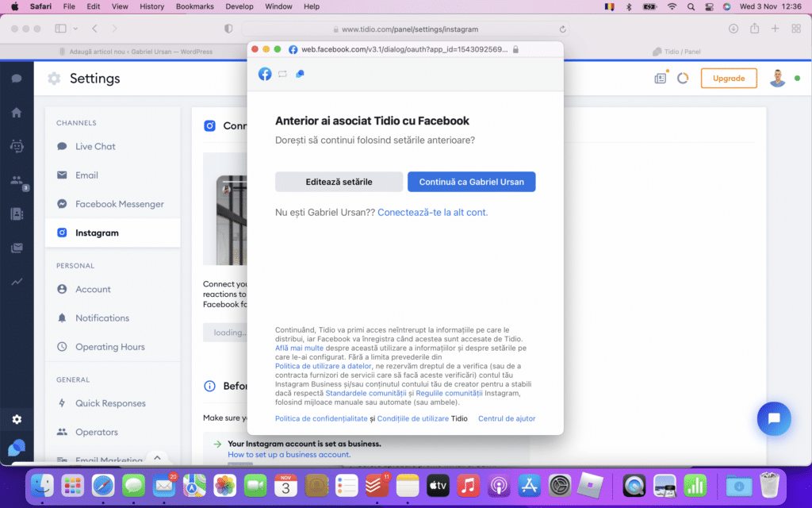Open Facebook Messenger channel settings
812x508 pixels.
tap(113, 204)
